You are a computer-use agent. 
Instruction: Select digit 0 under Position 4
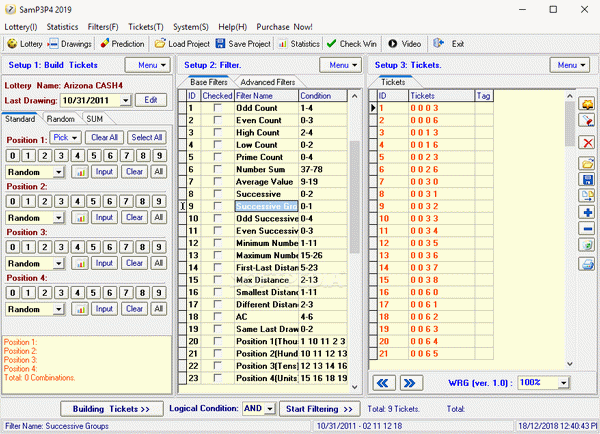click(13, 293)
